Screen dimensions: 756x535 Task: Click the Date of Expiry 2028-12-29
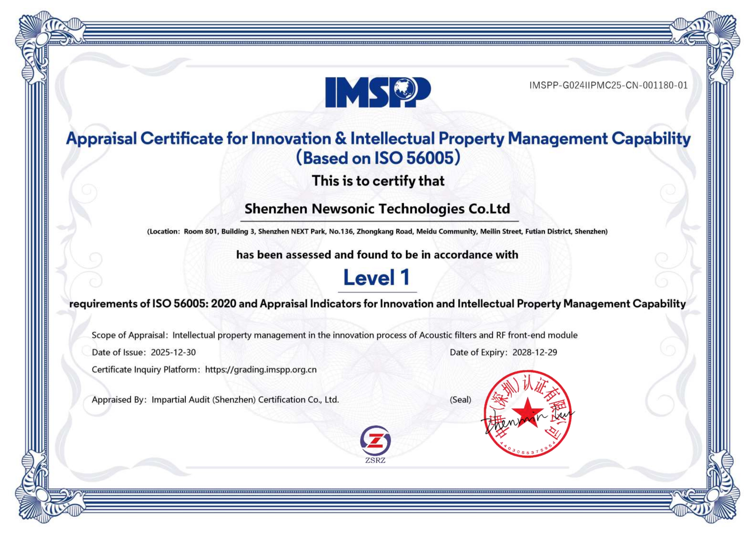[503, 352]
